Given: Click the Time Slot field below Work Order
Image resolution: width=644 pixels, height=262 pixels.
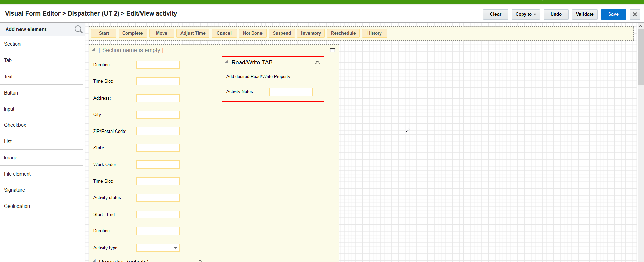Looking at the screenshot, I should 158,181.
